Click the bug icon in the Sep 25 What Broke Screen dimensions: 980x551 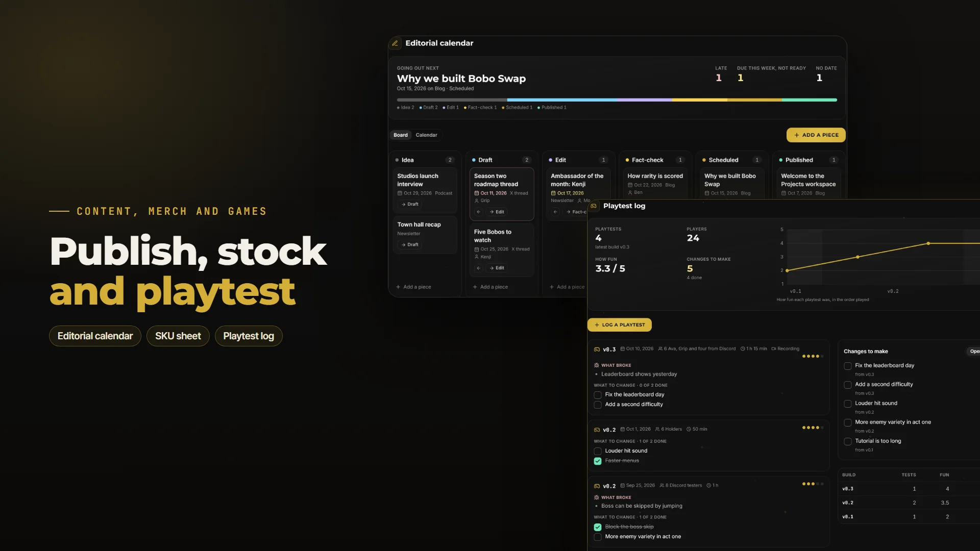[x=596, y=497]
